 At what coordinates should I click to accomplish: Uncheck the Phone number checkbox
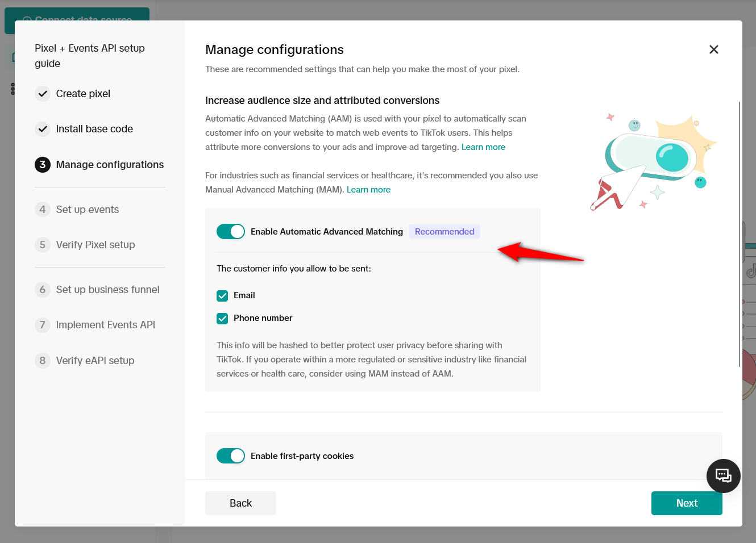tap(222, 319)
